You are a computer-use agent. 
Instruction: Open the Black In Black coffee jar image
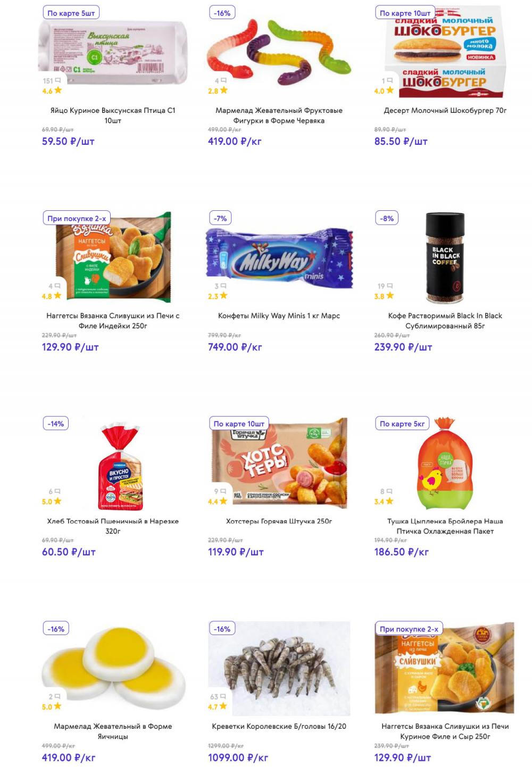pos(445,257)
